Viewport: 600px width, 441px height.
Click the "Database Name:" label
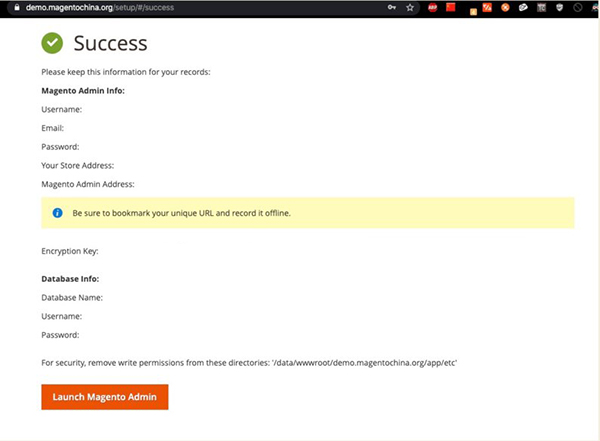point(72,297)
